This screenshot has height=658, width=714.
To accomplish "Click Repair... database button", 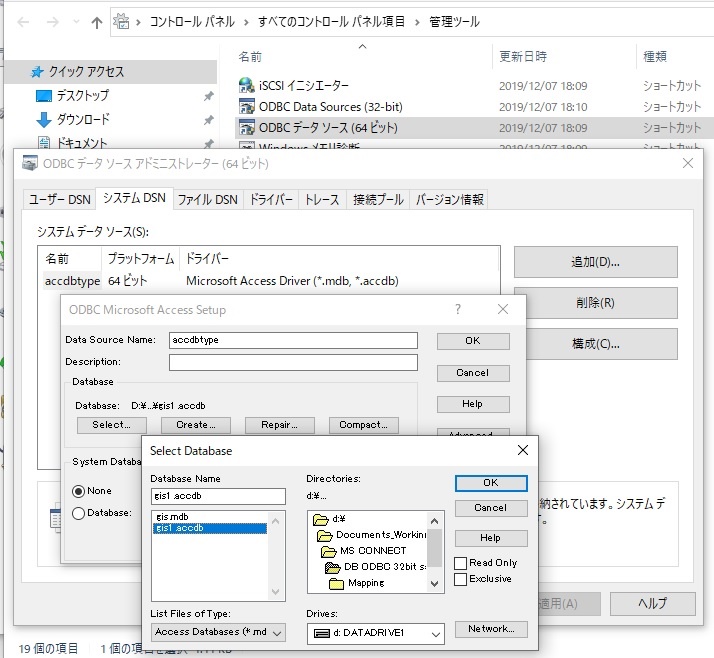I will pyautogui.click(x=280, y=425).
